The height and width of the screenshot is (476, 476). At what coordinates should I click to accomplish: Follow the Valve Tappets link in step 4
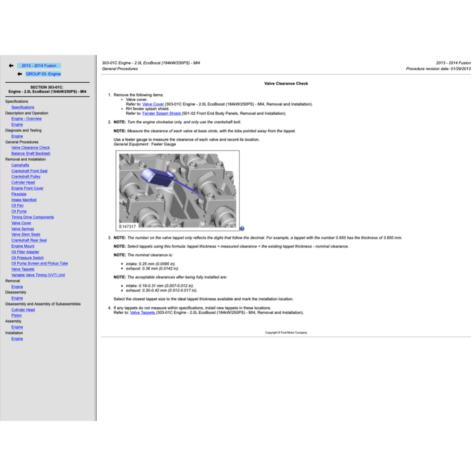click(142, 313)
